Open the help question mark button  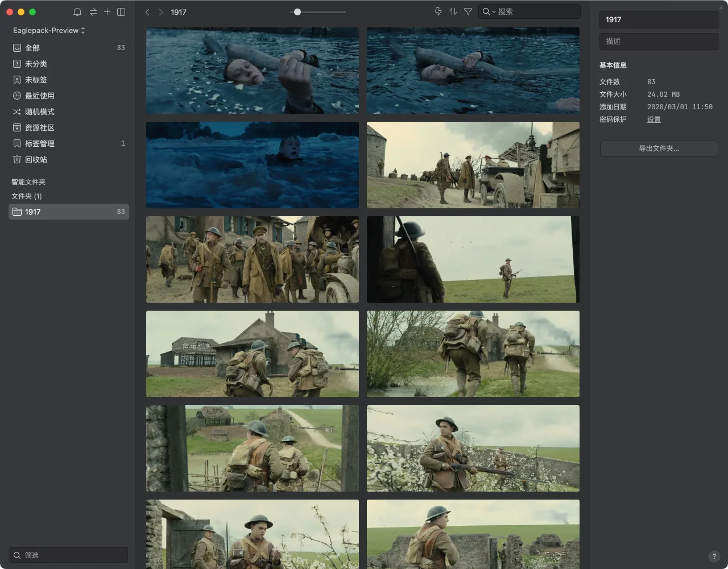(714, 556)
